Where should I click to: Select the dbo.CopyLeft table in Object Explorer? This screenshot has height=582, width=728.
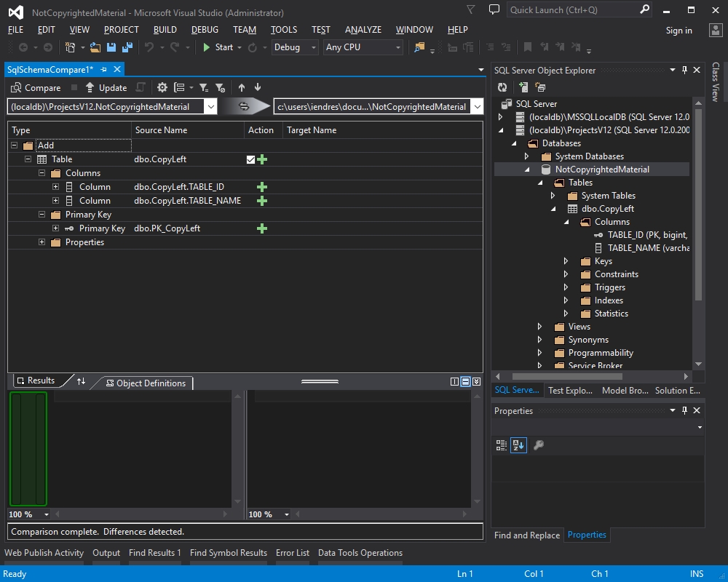[607, 209]
